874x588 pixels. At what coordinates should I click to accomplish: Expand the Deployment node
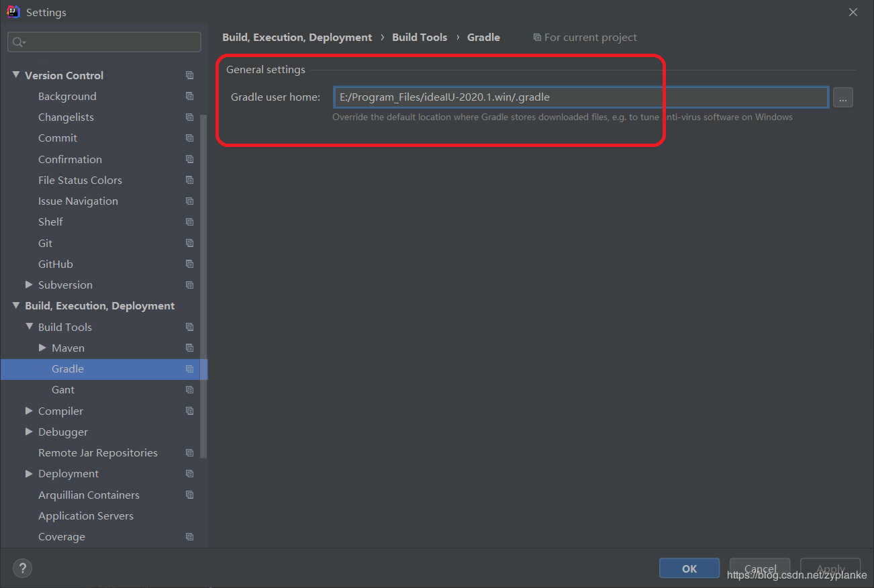click(29, 473)
